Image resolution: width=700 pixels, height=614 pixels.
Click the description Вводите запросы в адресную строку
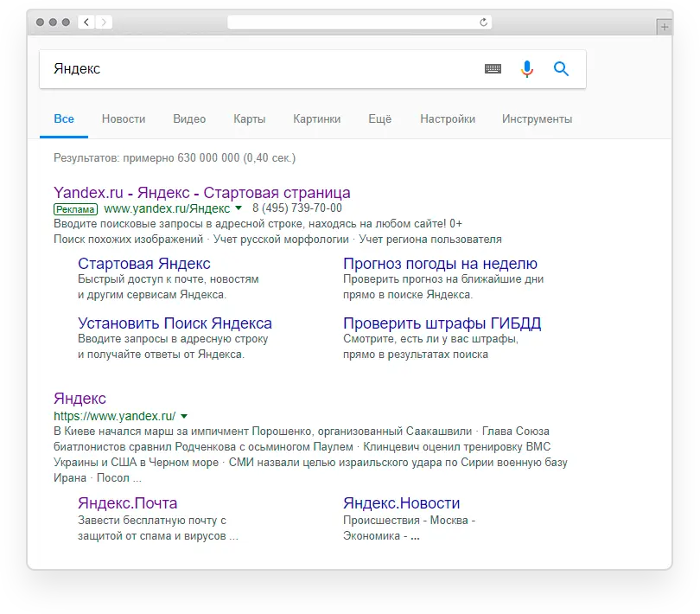173,339
